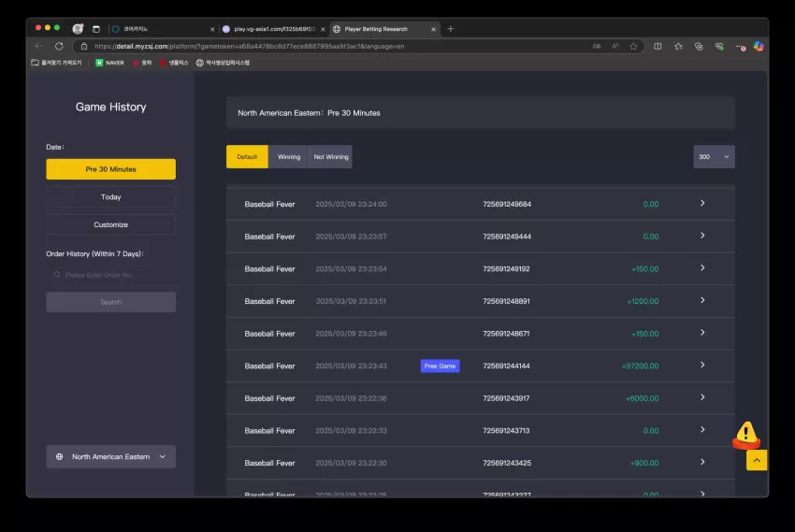
Task: Expand details for the +97200.00 Free Game row
Action: pyautogui.click(x=702, y=365)
